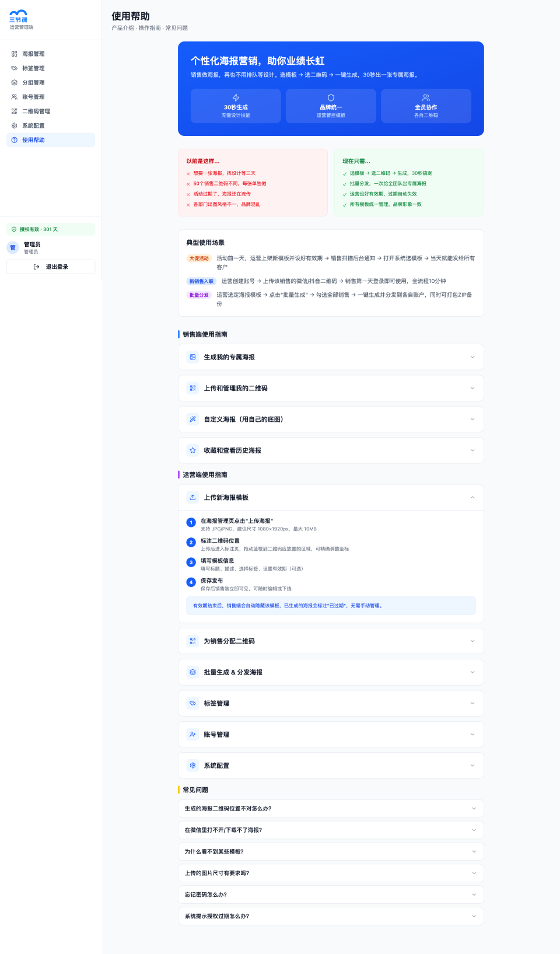
Task: Click the 分组管理 layers icon in sidebar
Action: (15, 82)
